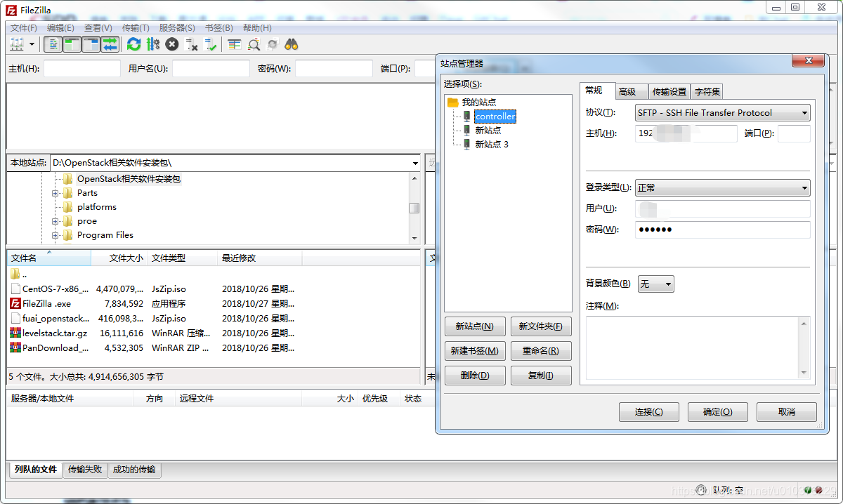Toggle directory comparison icon
This screenshot has height=504, width=843.
(x=254, y=44)
